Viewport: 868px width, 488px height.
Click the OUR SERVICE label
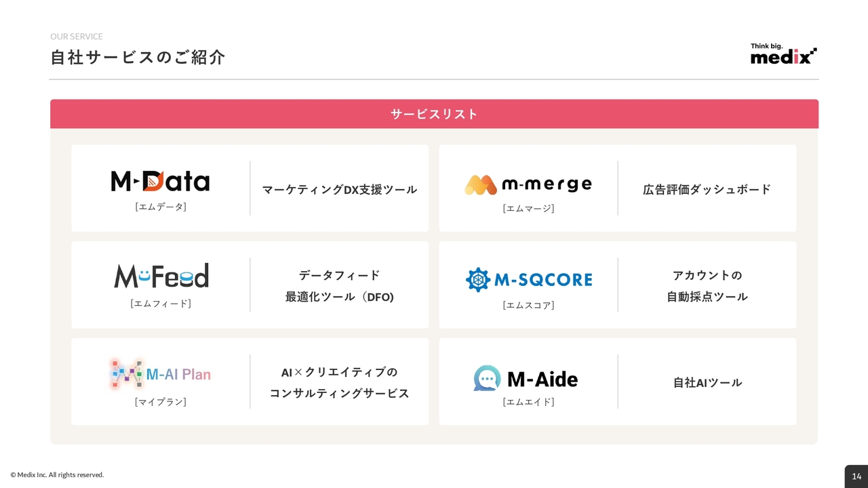(77, 37)
